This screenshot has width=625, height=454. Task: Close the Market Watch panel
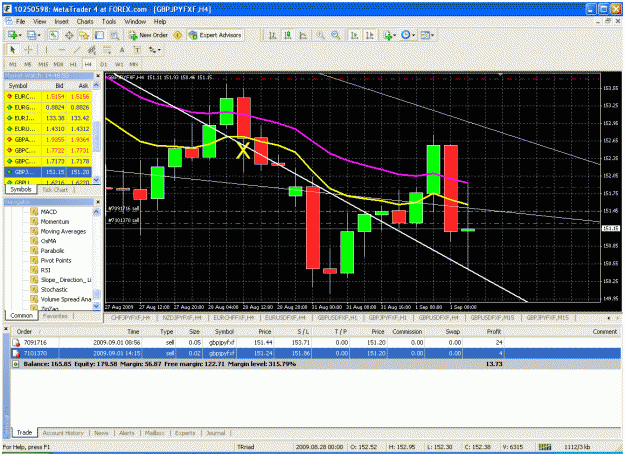pos(98,76)
